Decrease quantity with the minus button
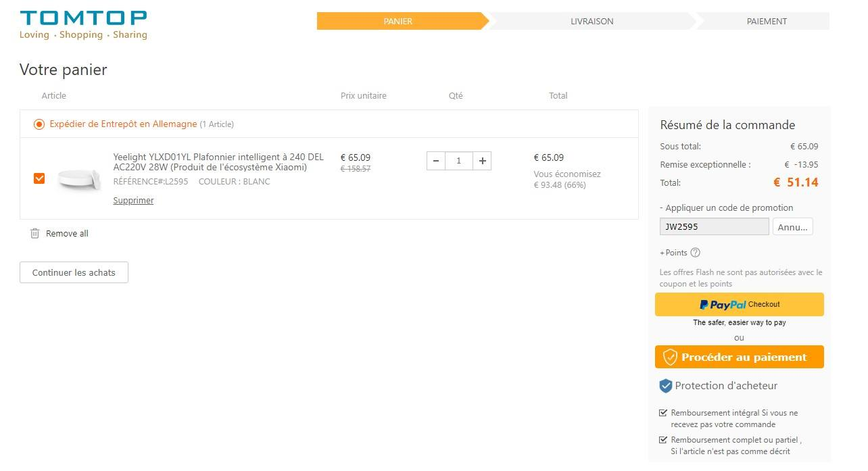Screen dimensions: 868x471 click(x=436, y=161)
